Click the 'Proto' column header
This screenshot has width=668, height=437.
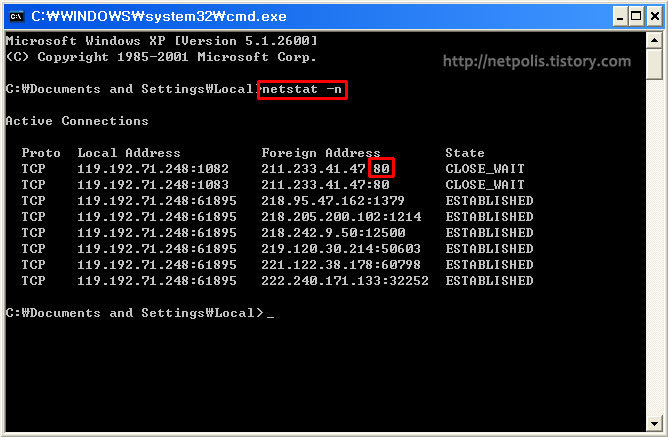pos(41,153)
